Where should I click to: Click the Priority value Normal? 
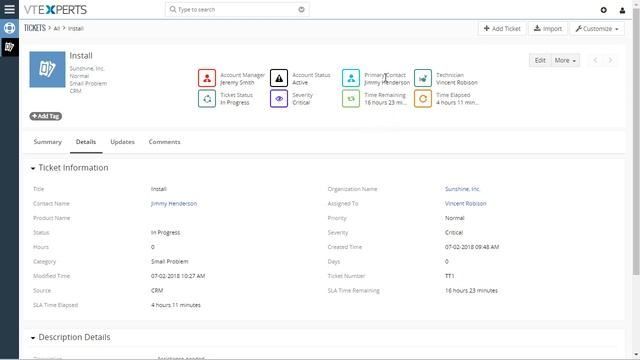455,218
